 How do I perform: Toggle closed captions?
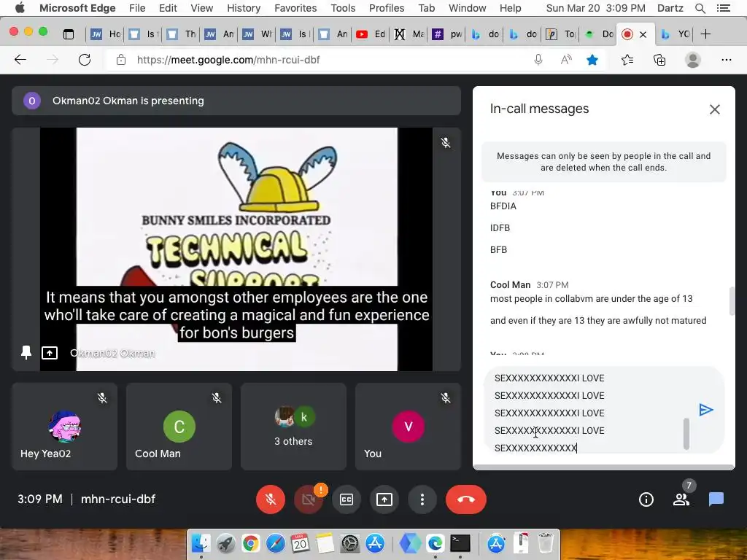[x=347, y=499]
